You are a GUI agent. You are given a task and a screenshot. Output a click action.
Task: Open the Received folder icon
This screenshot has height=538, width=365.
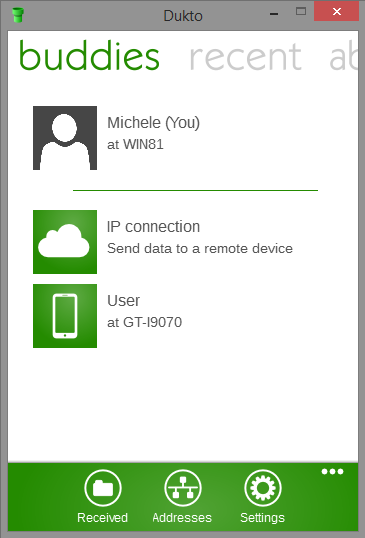click(x=103, y=488)
